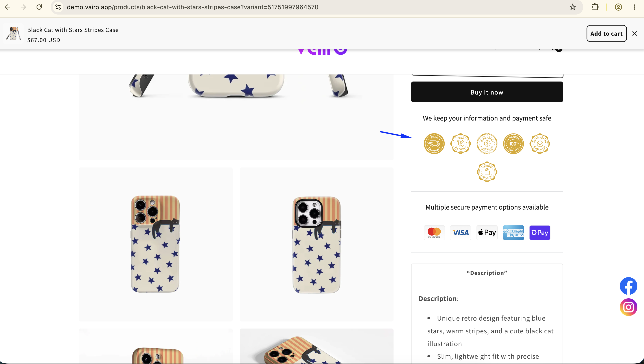
Task: Click the Free Returns gold badge
Action: [x=460, y=144]
